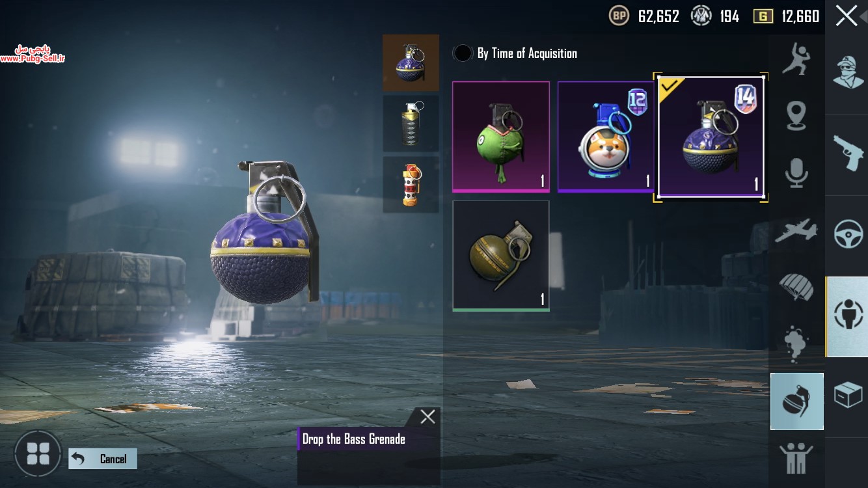The height and width of the screenshot is (488, 868).
Task: Open the two-people team category icon
Action: click(x=796, y=458)
